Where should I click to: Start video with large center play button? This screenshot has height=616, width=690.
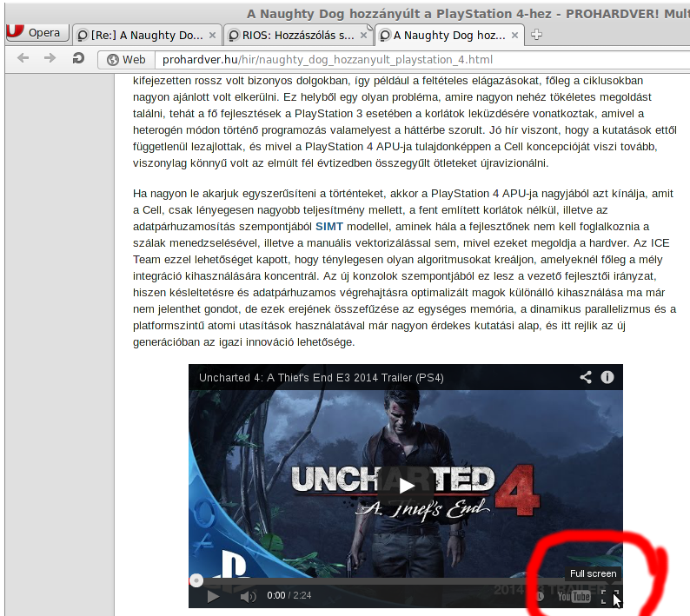(x=406, y=487)
